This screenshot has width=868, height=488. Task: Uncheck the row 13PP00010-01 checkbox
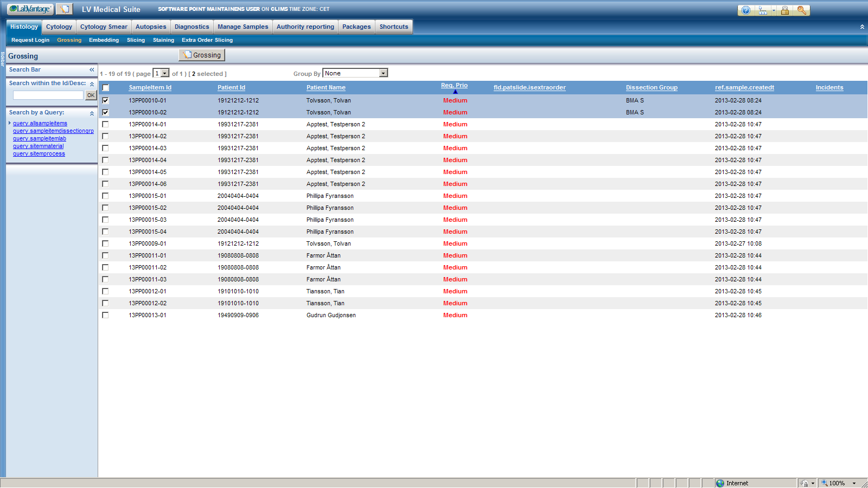(x=105, y=100)
